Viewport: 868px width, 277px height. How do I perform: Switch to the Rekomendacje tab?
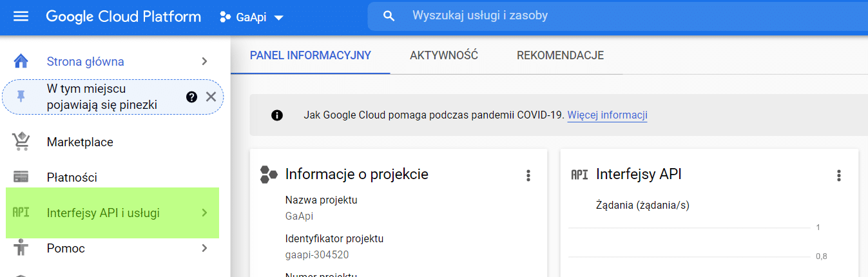(x=560, y=55)
